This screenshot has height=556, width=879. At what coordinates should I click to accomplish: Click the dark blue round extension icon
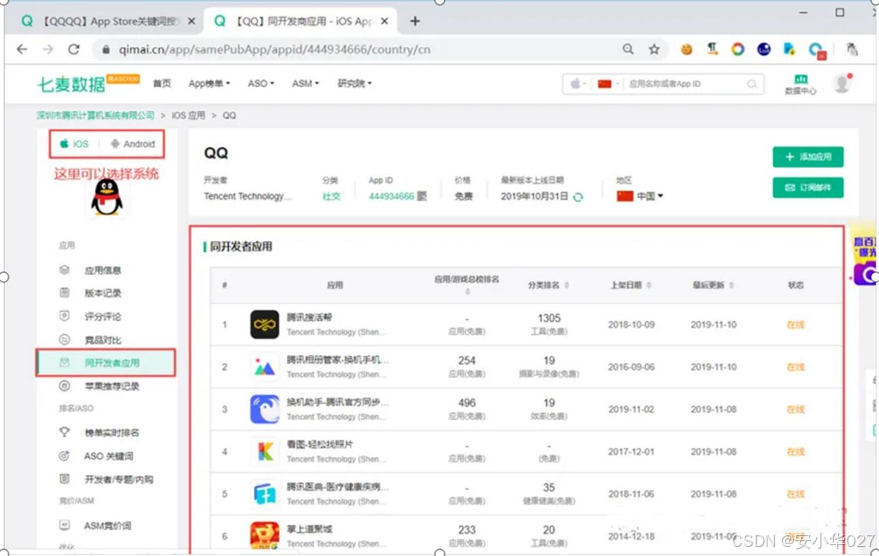click(764, 49)
